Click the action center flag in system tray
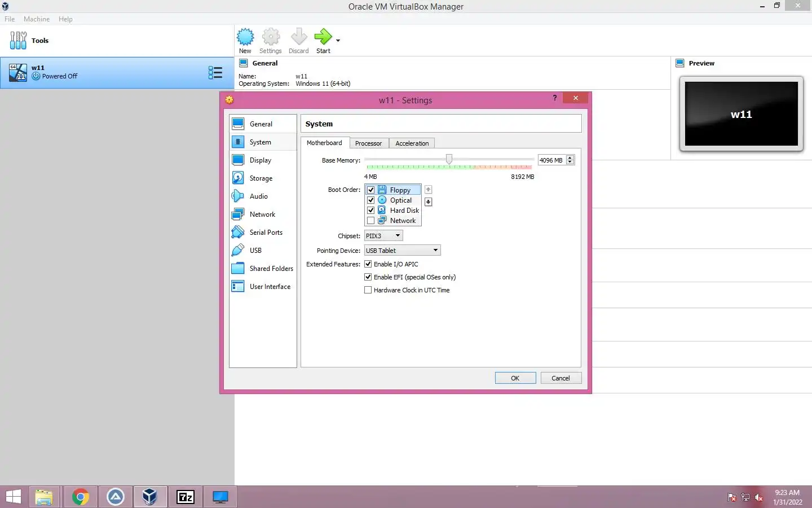Viewport: 812px width, 508px height. (731, 497)
